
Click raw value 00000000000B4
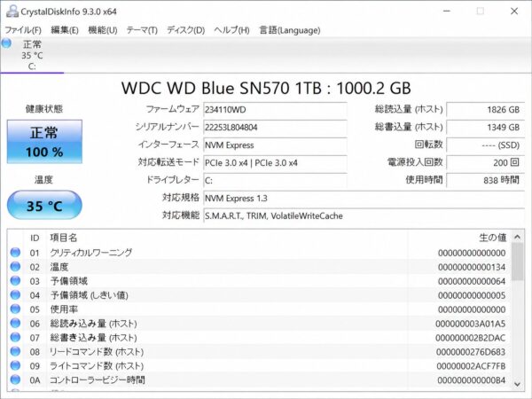coord(472,380)
